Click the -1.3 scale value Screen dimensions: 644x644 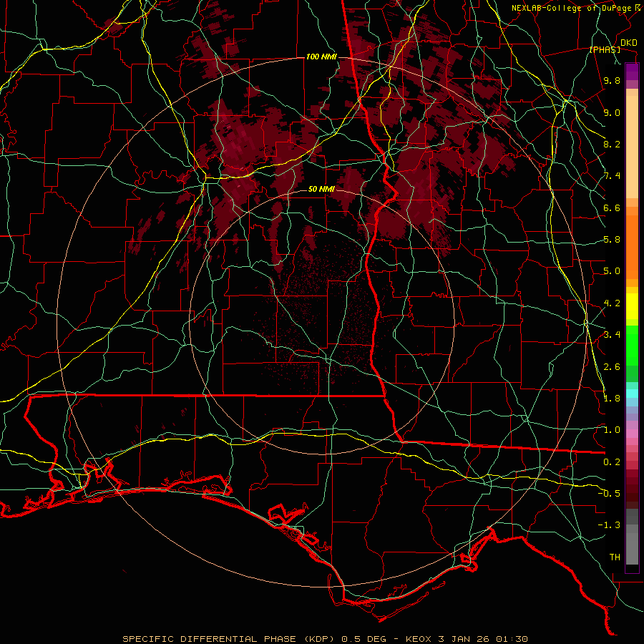609,526
